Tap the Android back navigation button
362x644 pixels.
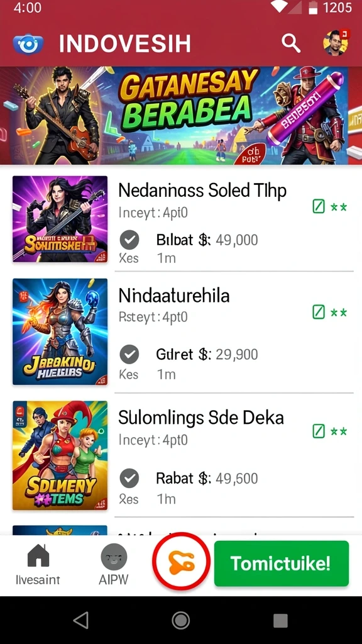[81, 620]
